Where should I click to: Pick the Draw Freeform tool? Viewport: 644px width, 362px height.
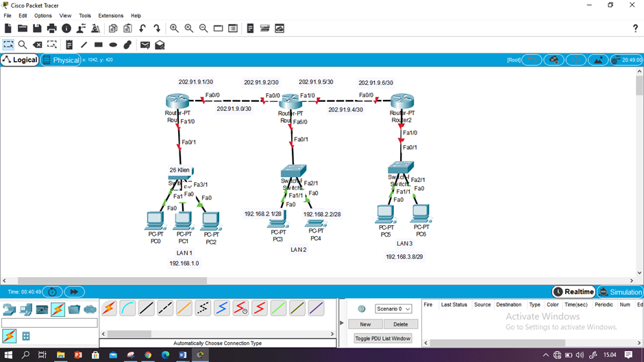click(x=127, y=44)
